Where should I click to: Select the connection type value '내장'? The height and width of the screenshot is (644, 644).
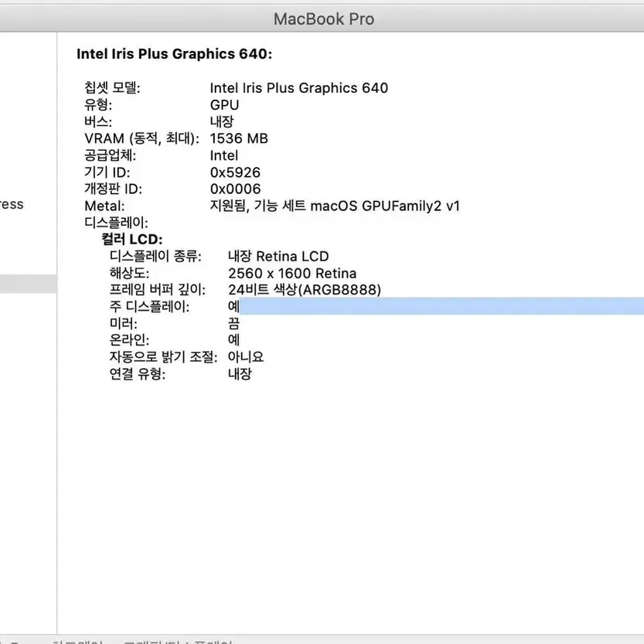(x=240, y=373)
